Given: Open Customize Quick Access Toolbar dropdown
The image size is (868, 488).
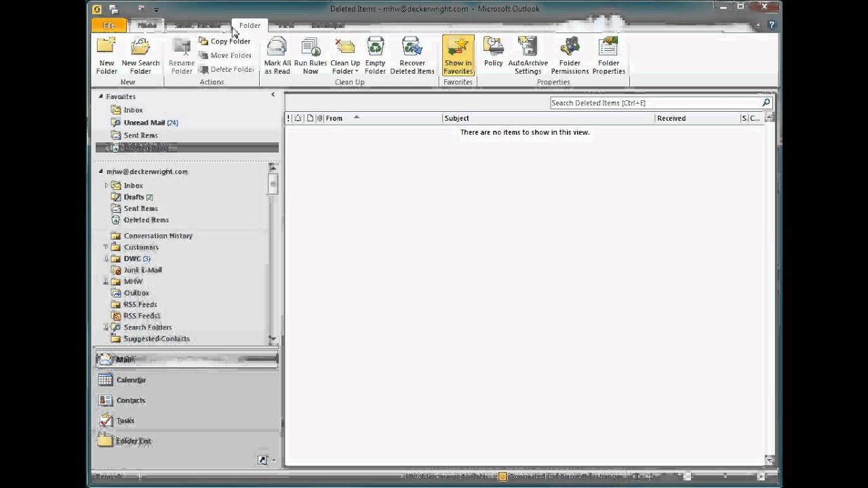Looking at the screenshot, I should click(x=156, y=9).
